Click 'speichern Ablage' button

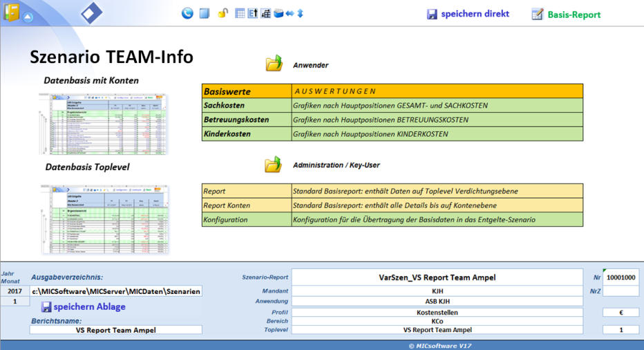(x=83, y=306)
